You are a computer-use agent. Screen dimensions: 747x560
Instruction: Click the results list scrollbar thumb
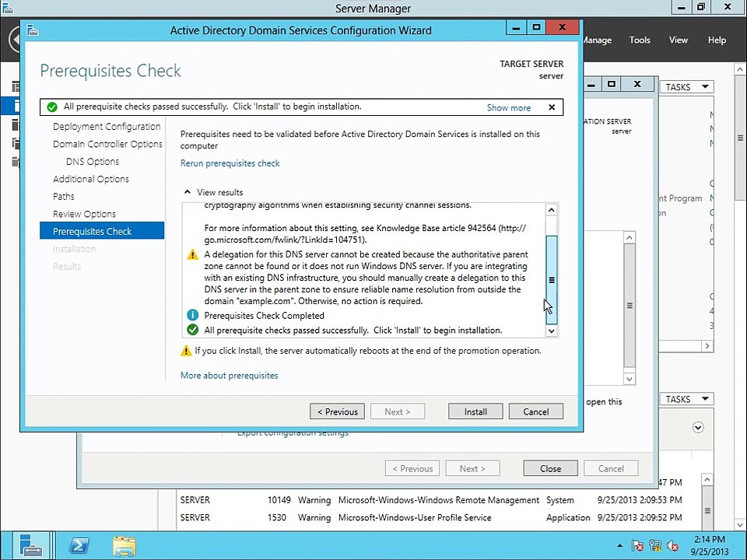pyautogui.click(x=551, y=280)
